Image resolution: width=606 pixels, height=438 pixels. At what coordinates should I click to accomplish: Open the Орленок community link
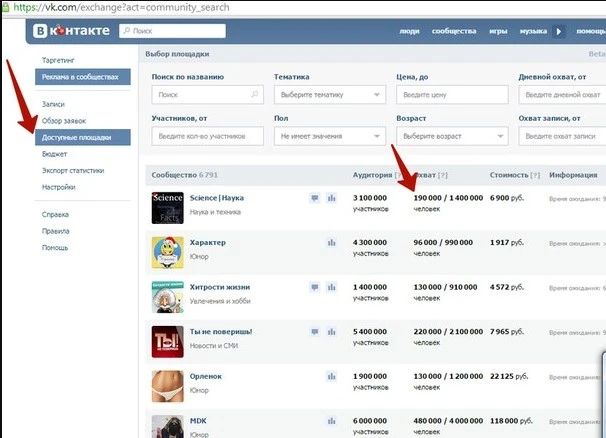[x=206, y=376]
